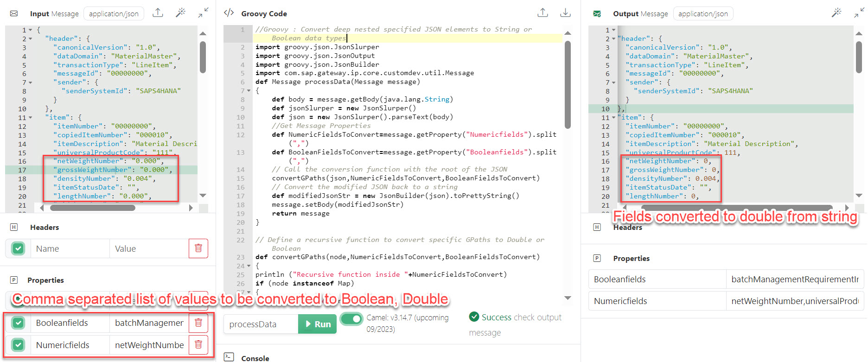Edit the Booleanfields property name

70,323
